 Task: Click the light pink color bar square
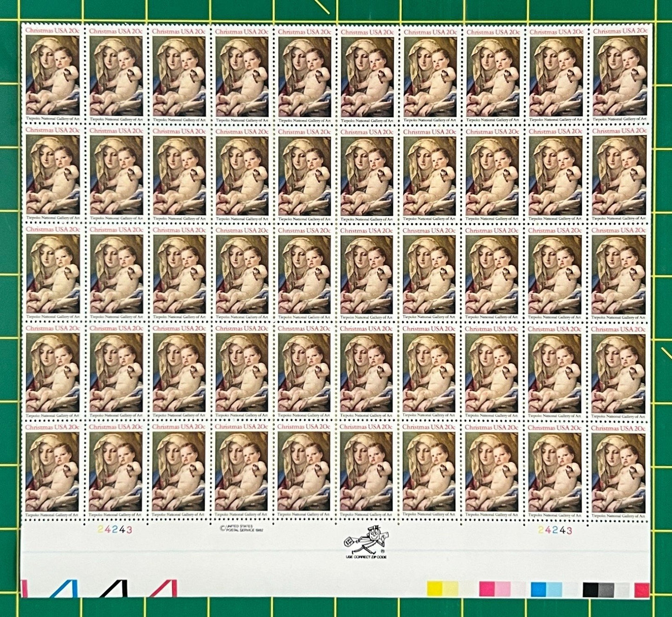tap(503, 590)
